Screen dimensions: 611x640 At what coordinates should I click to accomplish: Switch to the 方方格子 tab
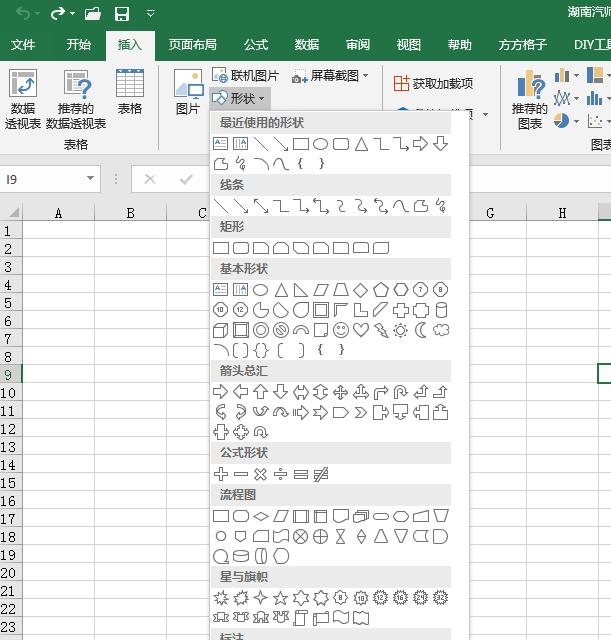pyautogui.click(x=522, y=44)
